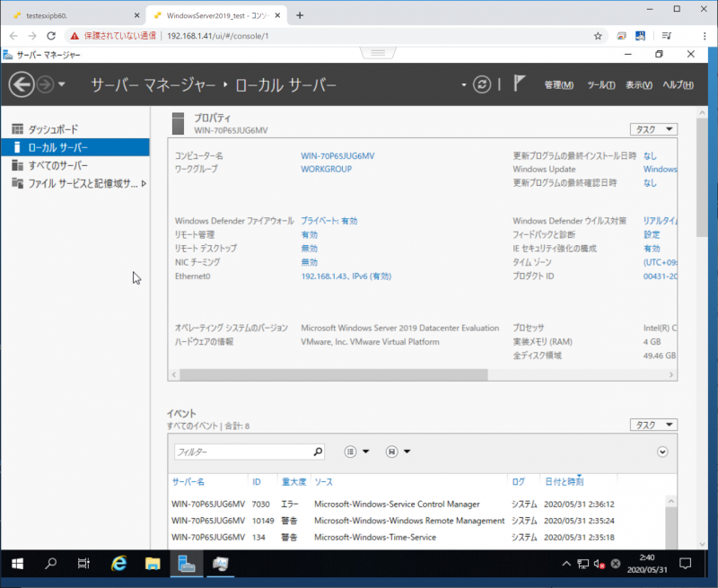Open the saved queries dropdown
Image resolution: width=718 pixels, height=588 pixels.
(x=398, y=452)
